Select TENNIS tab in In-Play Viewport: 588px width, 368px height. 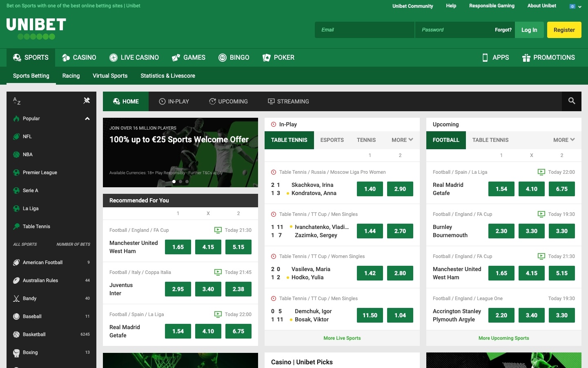pos(366,140)
